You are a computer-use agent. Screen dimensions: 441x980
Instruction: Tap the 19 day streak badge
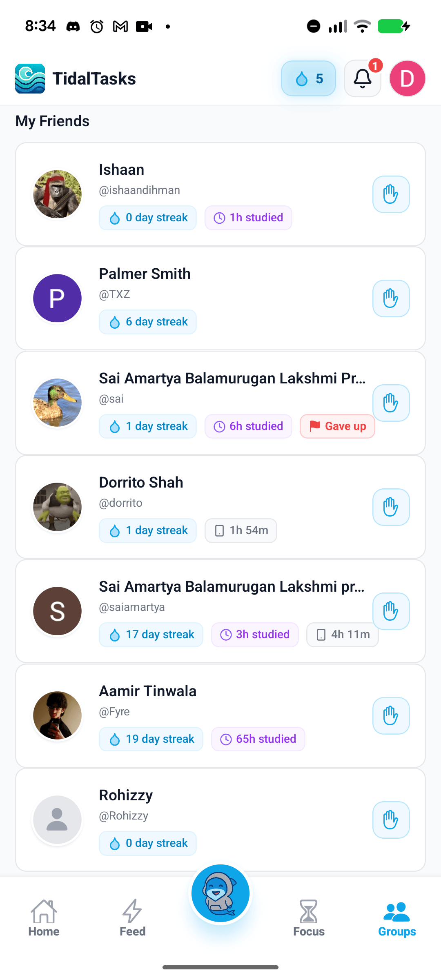tap(151, 739)
